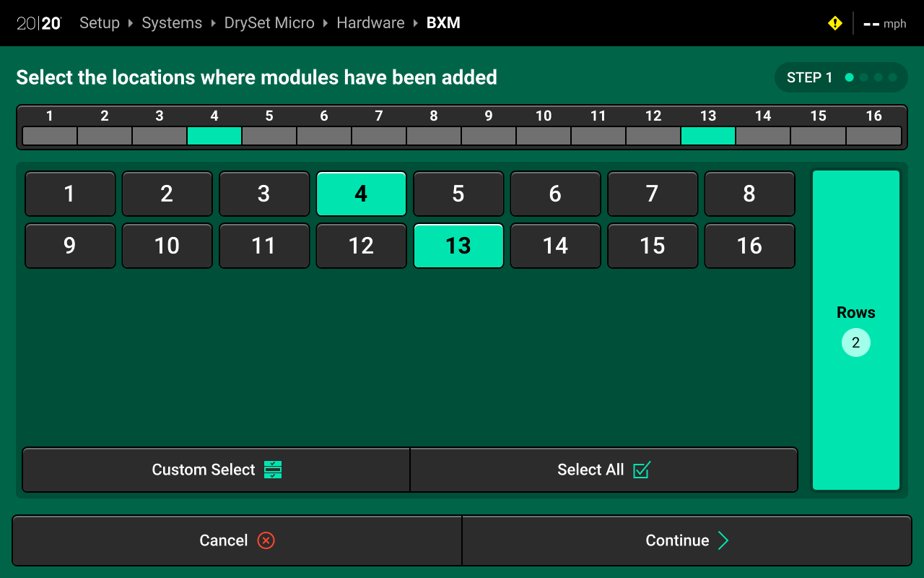Select module location 16
Image resolution: width=924 pixels, height=578 pixels.
(x=749, y=246)
